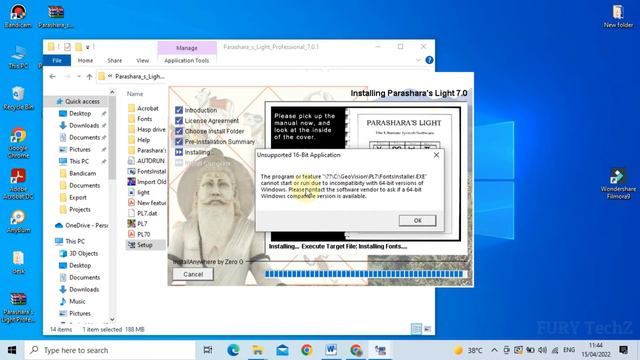This screenshot has width=640, height=360.
Task: Go up one folder level
Action: (89, 76)
